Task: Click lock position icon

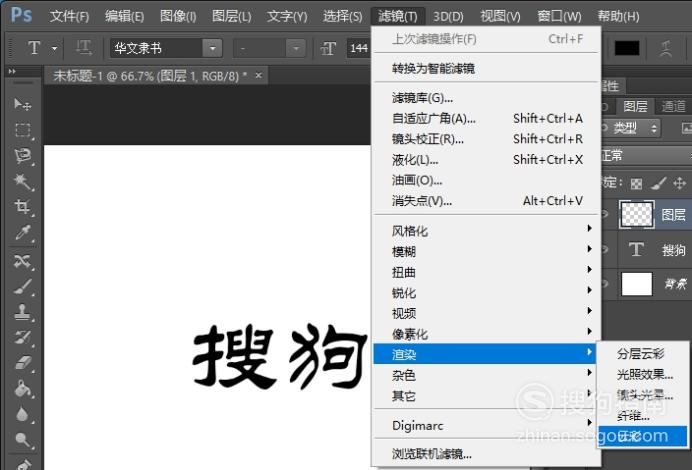Action: (x=680, y=183)
